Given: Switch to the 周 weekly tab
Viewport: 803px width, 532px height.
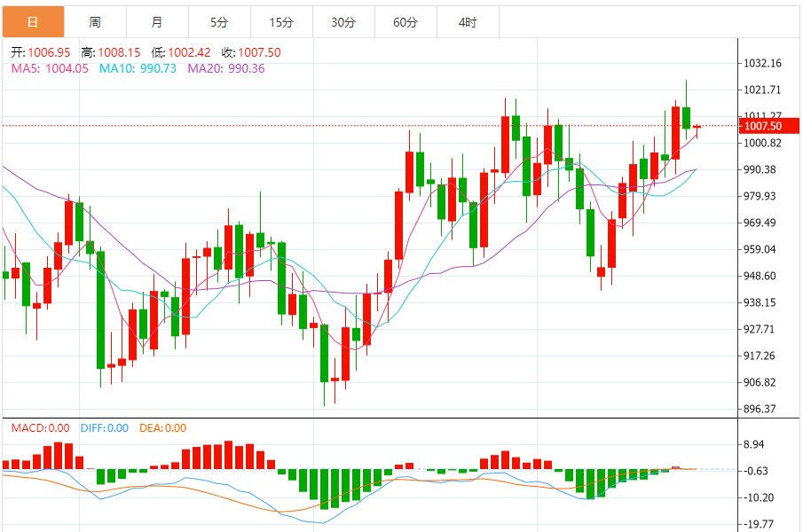Looking at the screenshot, I should coord(95,22).
